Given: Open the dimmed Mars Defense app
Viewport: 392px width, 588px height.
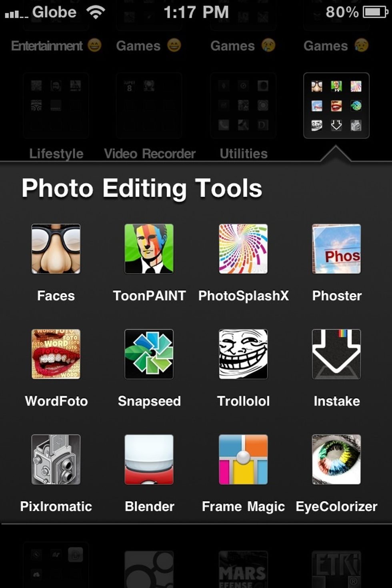Looking at the screenshot, I should coord(243,570).
